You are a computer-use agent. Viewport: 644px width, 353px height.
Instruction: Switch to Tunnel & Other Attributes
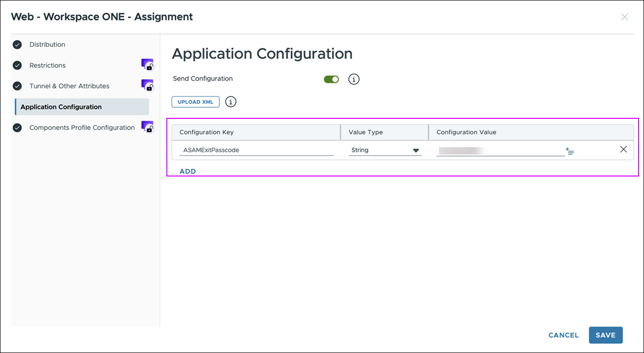pos(69,86)
